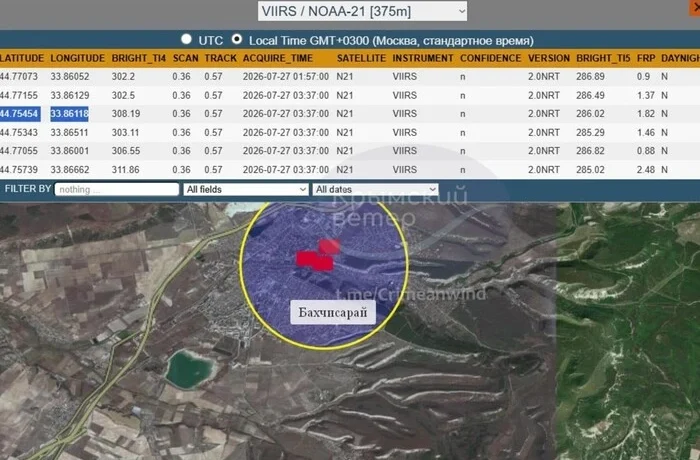
Task: Sort by the LONGITUDE column header
Action: pyautogui.click(x=77, y=59)
